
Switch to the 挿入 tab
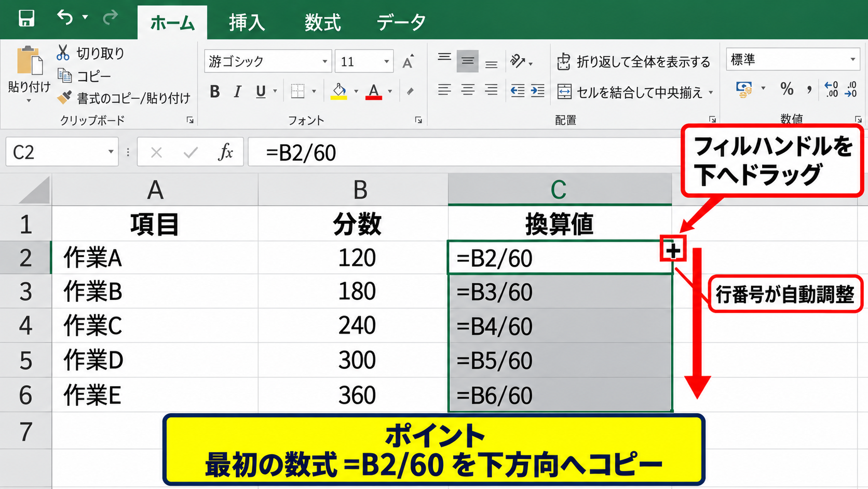pyautogui.click(x=247, y=23)
